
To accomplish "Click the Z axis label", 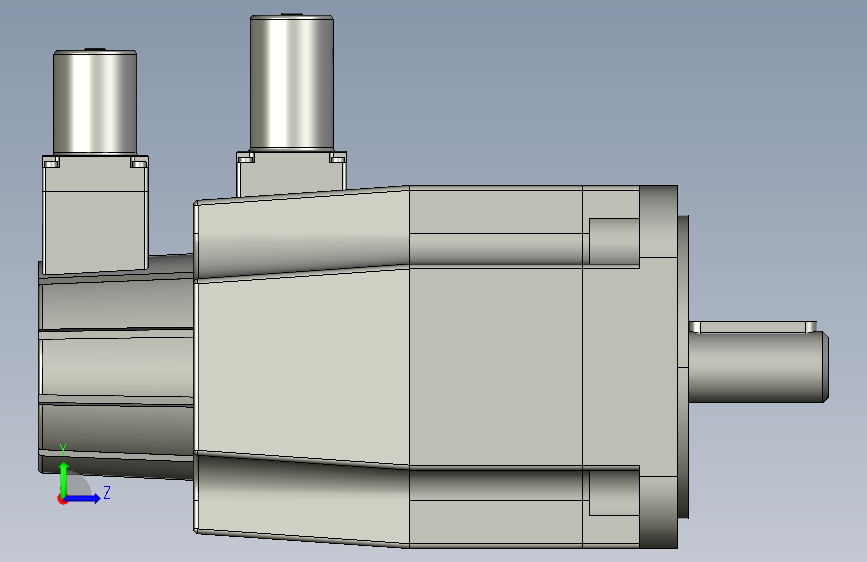I will pos(107,492).
